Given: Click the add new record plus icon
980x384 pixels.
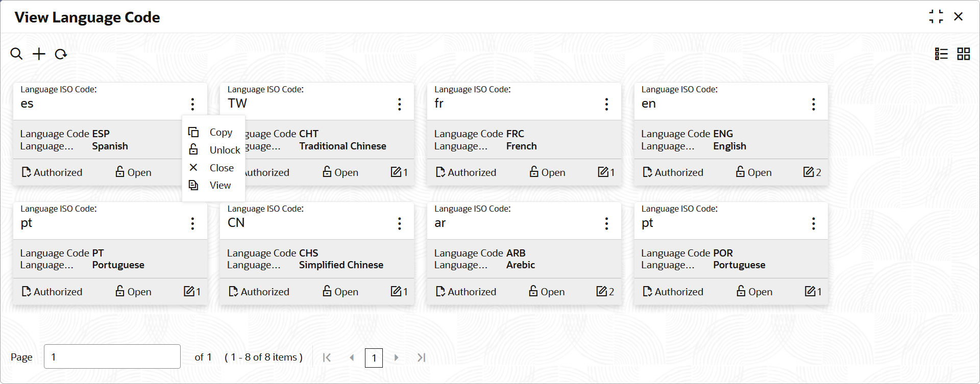Looking at the screenshot, I should (x=39, y=54).
